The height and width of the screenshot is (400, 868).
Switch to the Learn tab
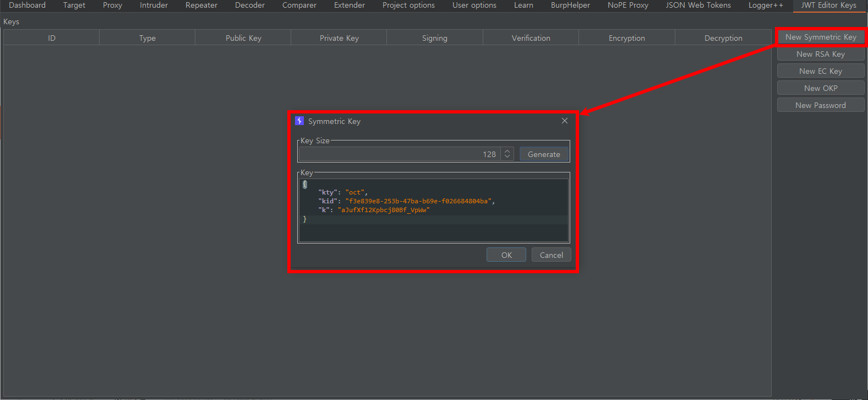pos(523,5)
